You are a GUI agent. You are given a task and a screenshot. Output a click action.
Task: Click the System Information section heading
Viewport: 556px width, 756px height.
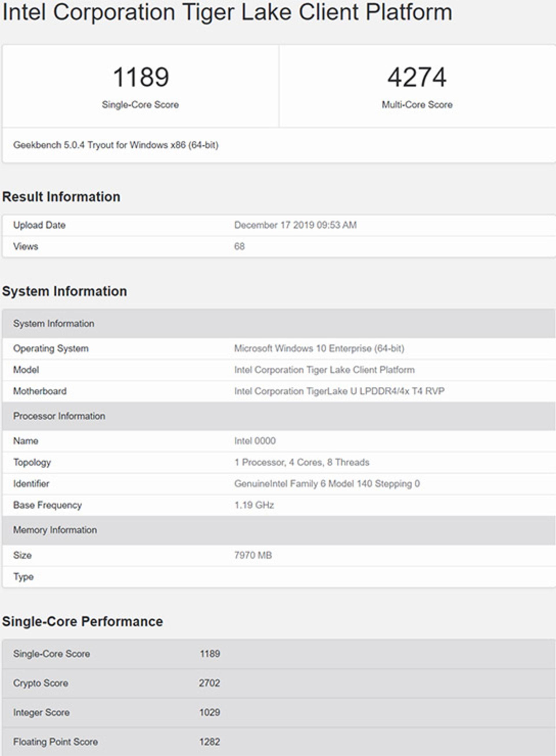[x=65, y=291]
